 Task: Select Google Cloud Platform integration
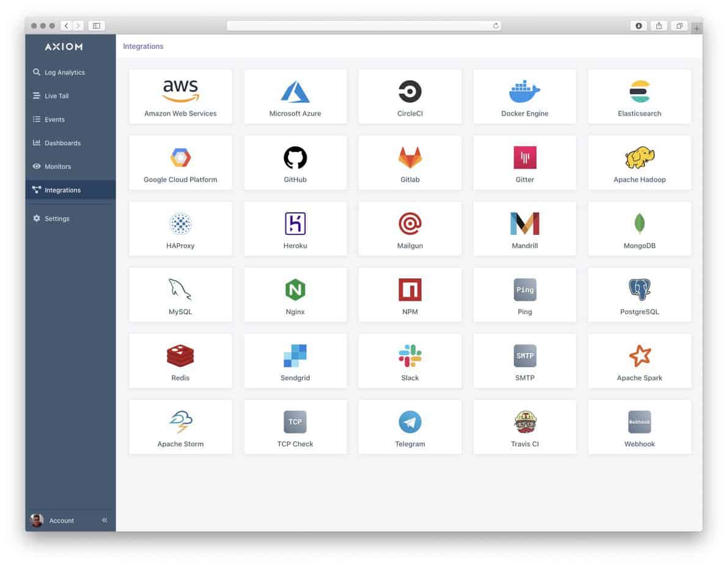pyautogui.click(x=180, y=163)
